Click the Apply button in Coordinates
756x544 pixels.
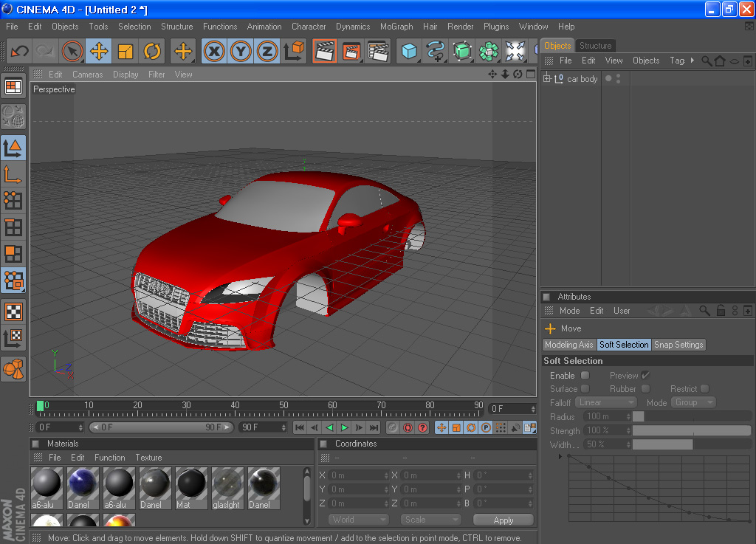pyautogui.click(x=504, y=520)
